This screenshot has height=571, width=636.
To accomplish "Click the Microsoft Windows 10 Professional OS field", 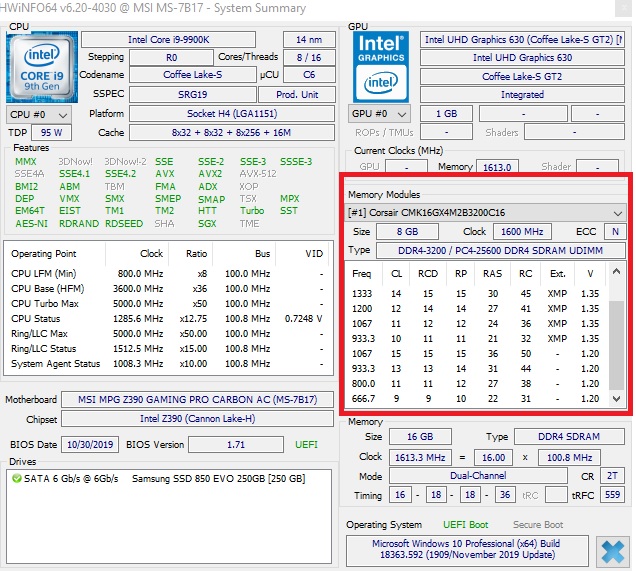I will coord(467,549).
